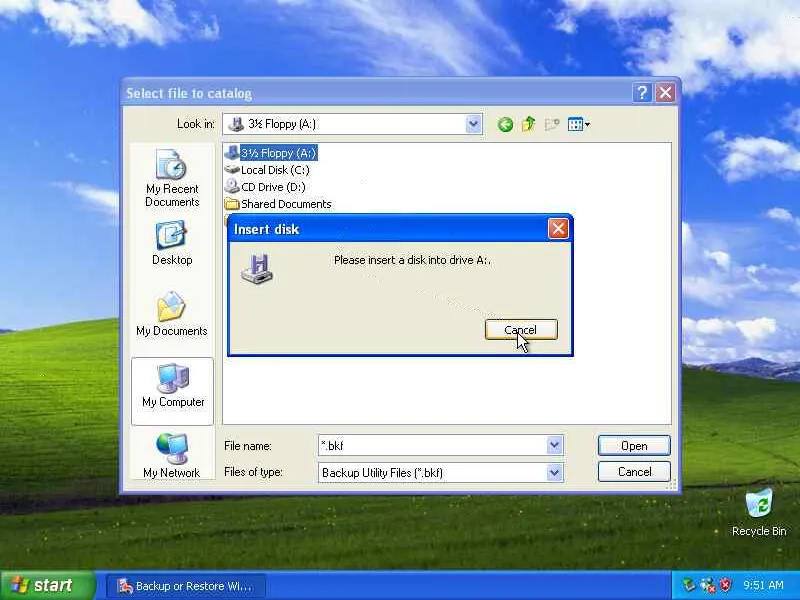Click Cancel in Select file to catalog dialog

point(634,471)
